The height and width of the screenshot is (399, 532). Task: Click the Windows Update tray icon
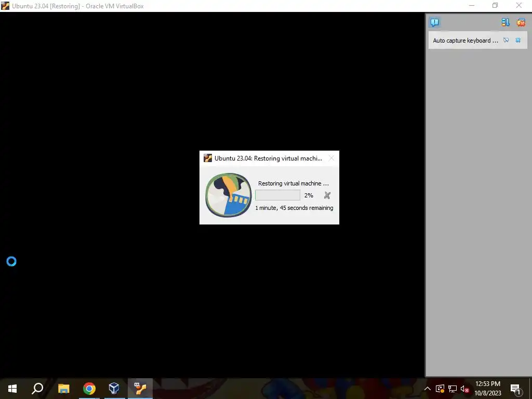coord(440,389)
